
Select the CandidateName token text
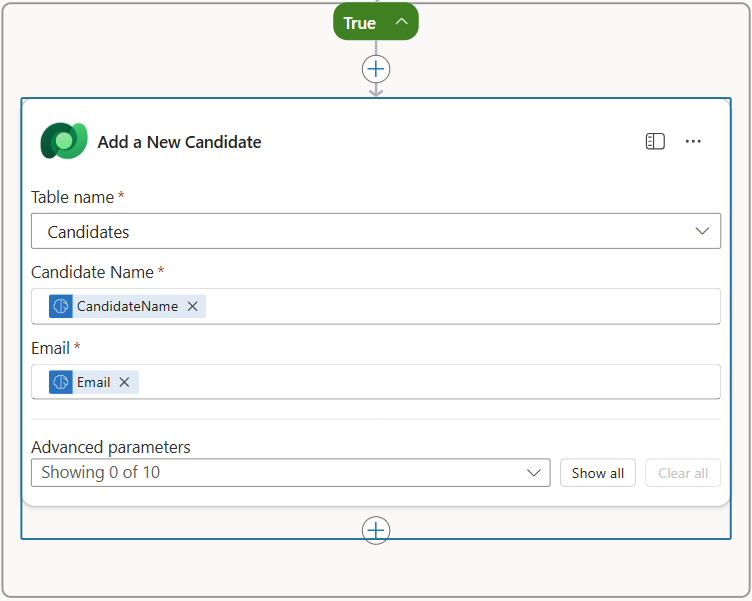[127, 306]
